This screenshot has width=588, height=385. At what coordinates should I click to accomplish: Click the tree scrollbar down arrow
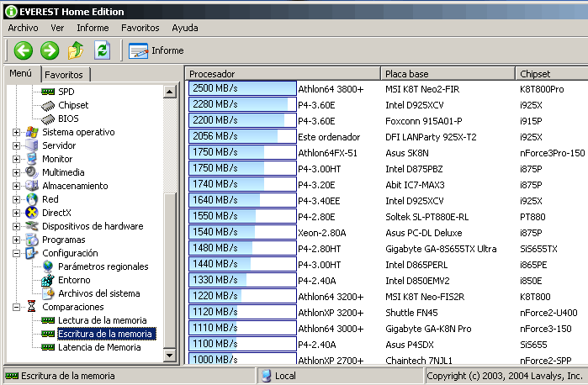point(170,355)
